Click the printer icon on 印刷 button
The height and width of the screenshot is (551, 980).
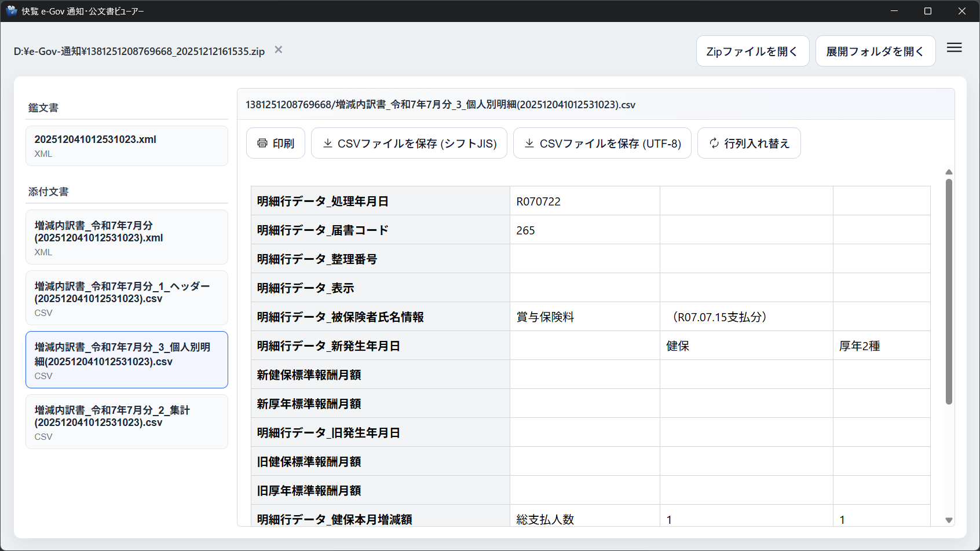262,143
